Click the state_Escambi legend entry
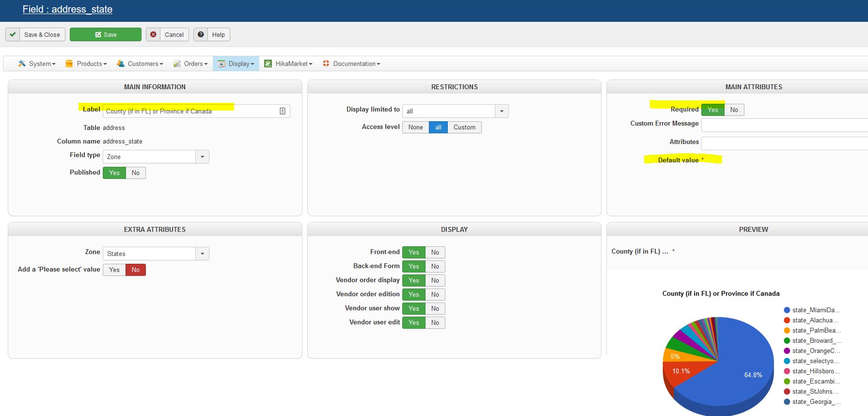This screenshot has width=868, height=416. tap(813, 382)
